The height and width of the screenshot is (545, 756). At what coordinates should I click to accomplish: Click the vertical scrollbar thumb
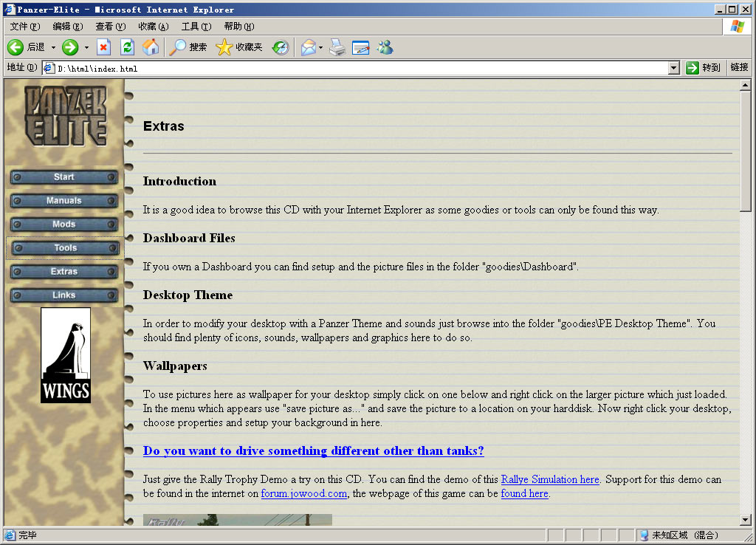pyautogui.click(x=746, y=151)
